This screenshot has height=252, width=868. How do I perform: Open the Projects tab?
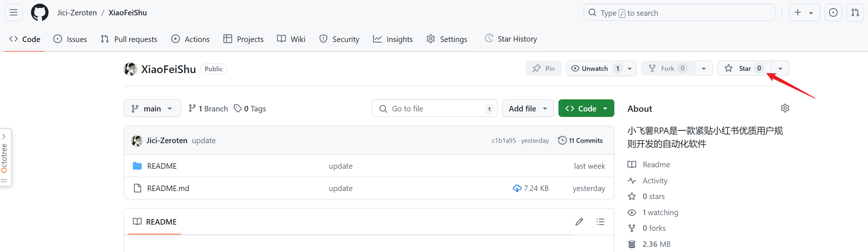243,39
